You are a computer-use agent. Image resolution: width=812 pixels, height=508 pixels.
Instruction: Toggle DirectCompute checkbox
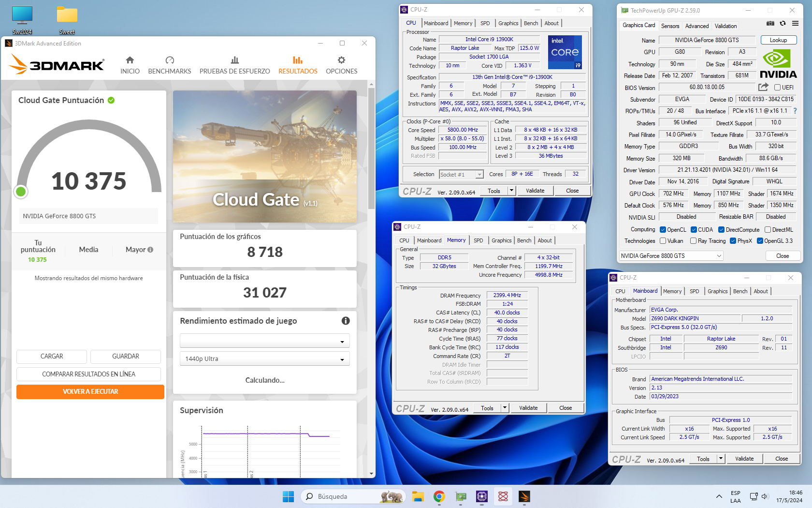tap(721, 230)
